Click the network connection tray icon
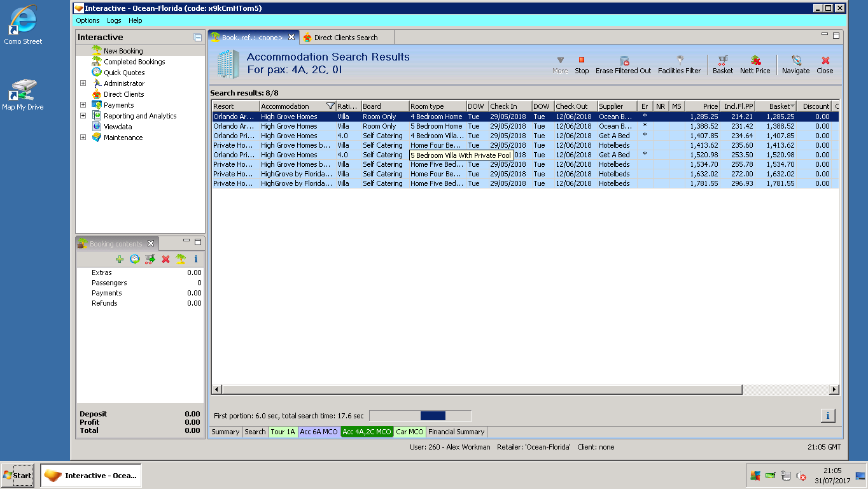868x489 pixels. tap(786, 476)
